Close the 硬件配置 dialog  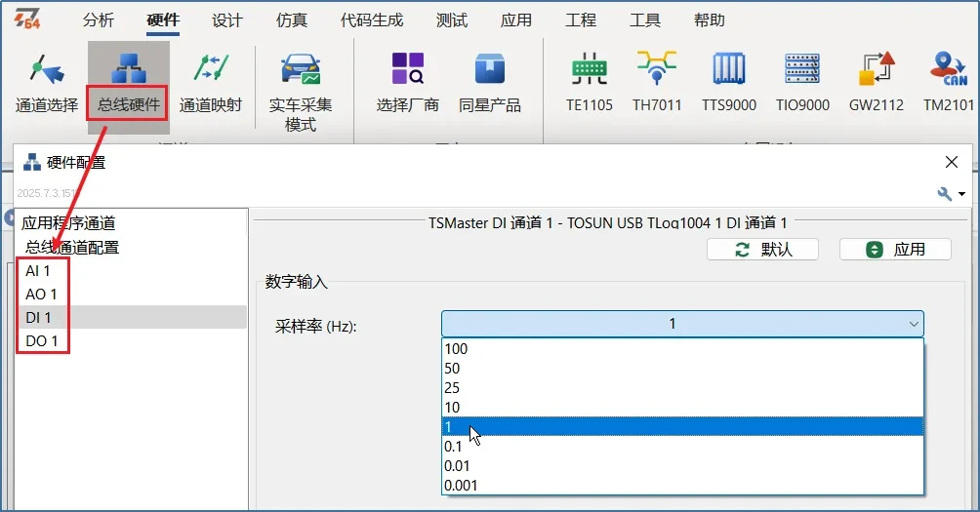[x=952, y=162]
